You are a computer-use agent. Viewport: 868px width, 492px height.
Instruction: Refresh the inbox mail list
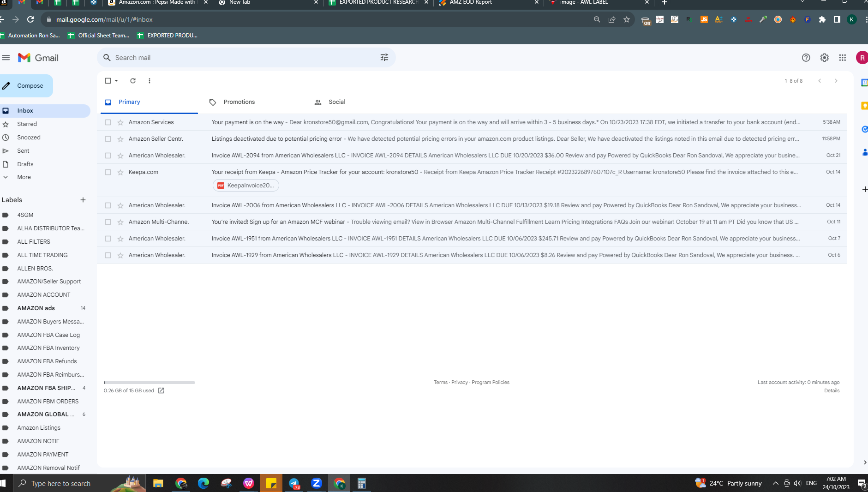pyautogui.click(x=133, y=81)
